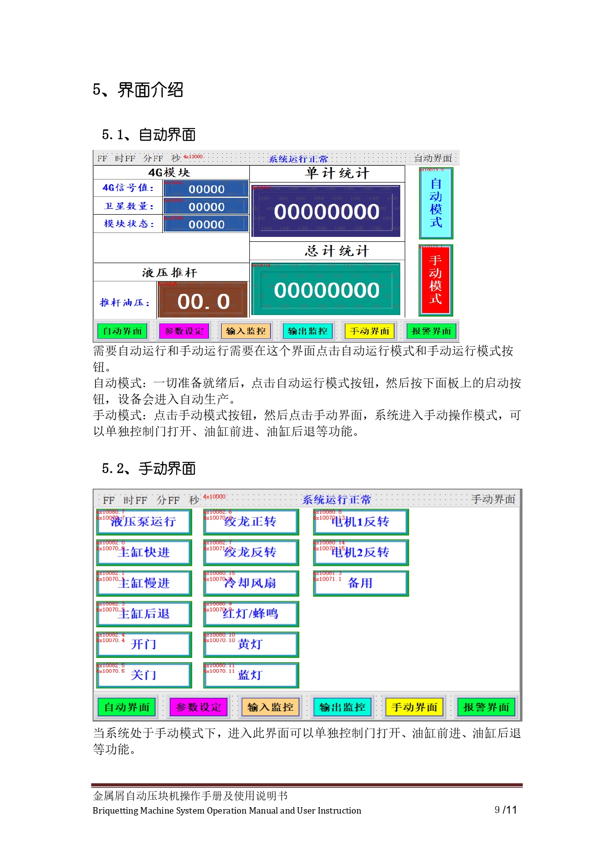The image size is (614, 868).
Task: Activate the 绞龙正转 button
Action: [251, 522]
